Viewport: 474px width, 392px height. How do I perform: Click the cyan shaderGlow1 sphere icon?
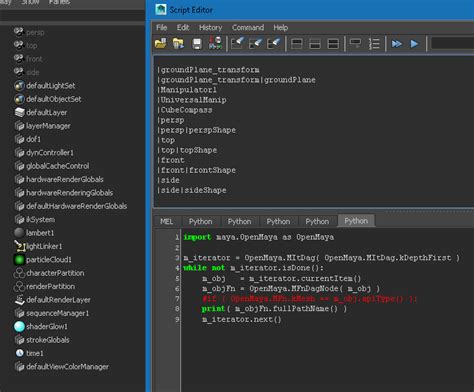tap(19, 327)
